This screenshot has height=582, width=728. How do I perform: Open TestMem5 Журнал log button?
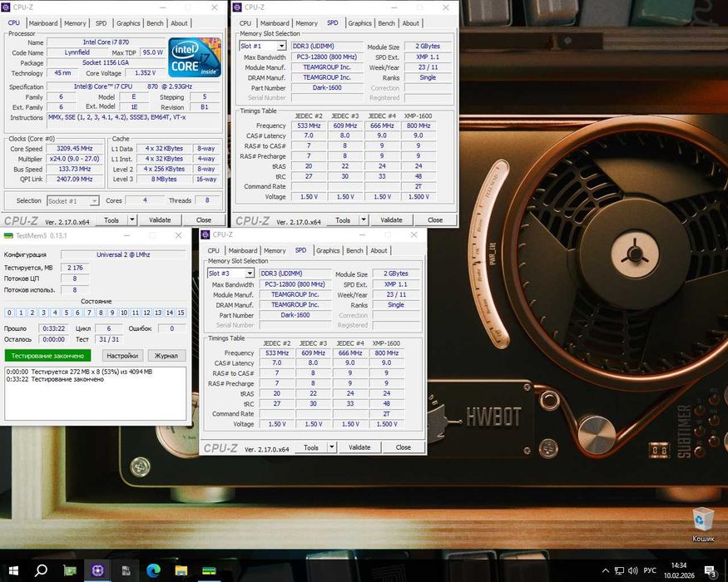pos(166,356)
